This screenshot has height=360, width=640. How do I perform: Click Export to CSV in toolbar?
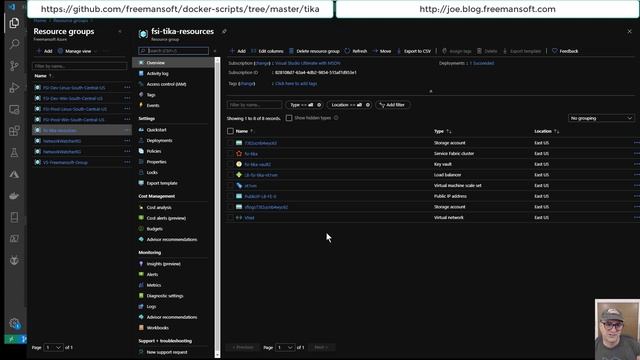pos(414,51)
